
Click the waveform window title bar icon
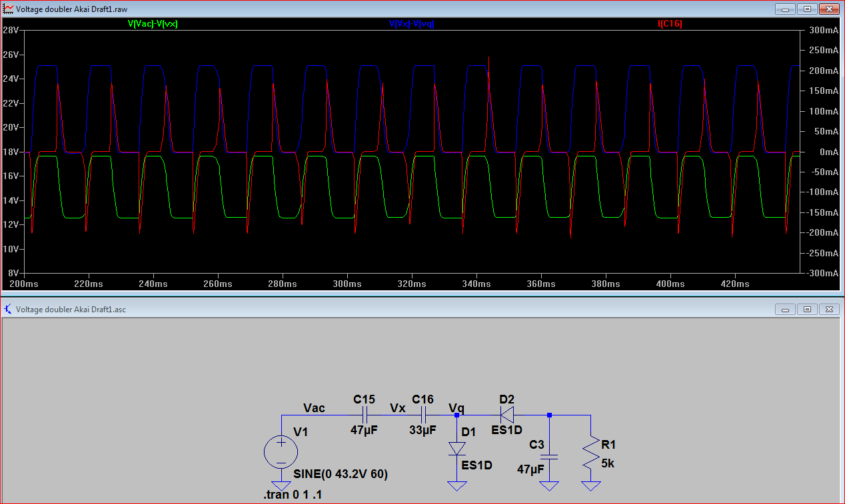click(8, 9)
